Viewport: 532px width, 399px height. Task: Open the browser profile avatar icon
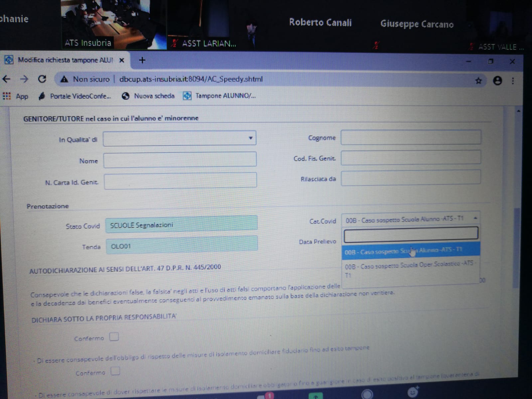click(497, 81)
